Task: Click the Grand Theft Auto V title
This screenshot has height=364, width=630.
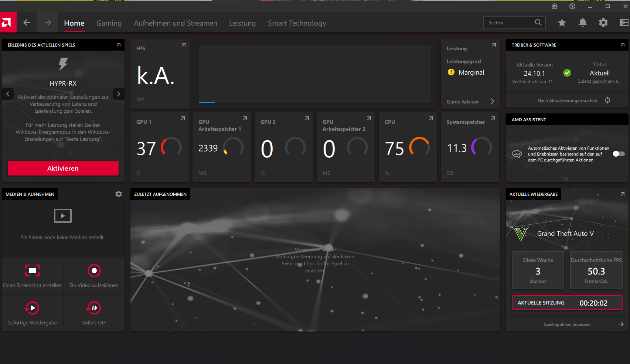Action: 565,234
